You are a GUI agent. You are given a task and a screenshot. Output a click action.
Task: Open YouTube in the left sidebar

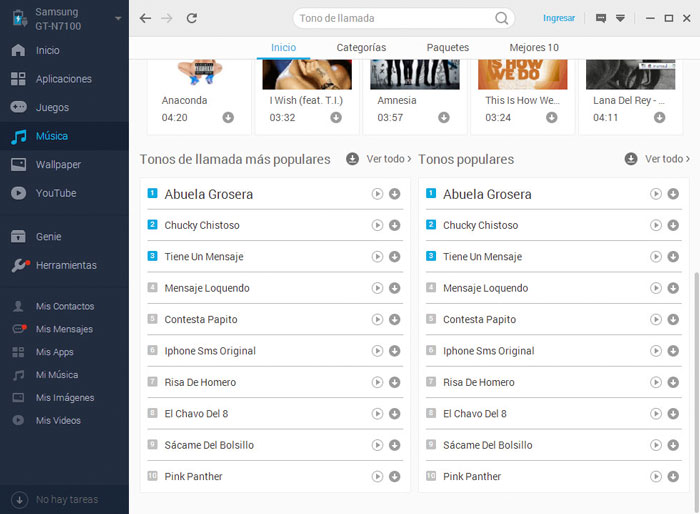[56, 193]
